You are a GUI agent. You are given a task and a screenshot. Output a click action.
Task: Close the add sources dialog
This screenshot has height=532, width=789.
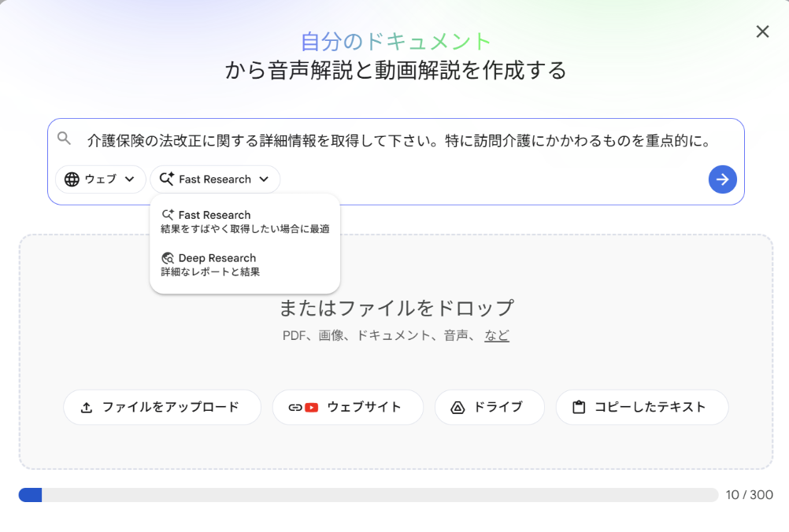(762, 31)
